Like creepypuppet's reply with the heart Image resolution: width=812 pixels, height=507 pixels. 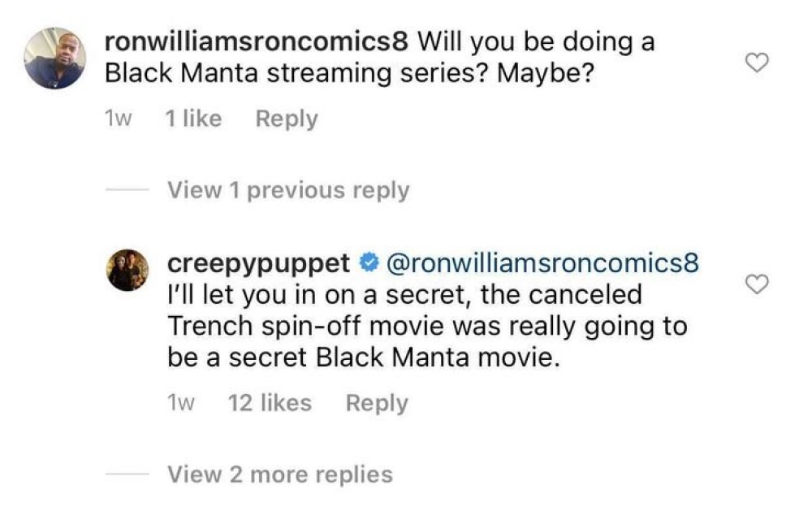coord(757,284)
